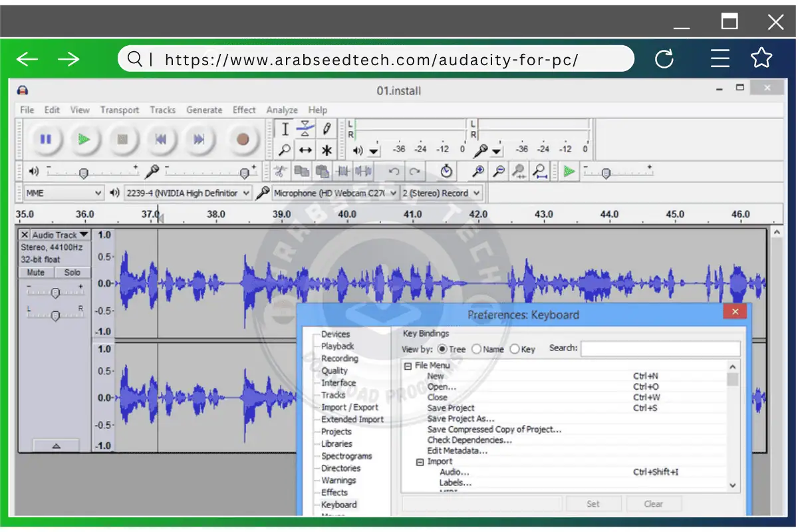Click the Zoom In magnifier icon
The width and height of the screenshot is (798, 532).
click(477, 171)
